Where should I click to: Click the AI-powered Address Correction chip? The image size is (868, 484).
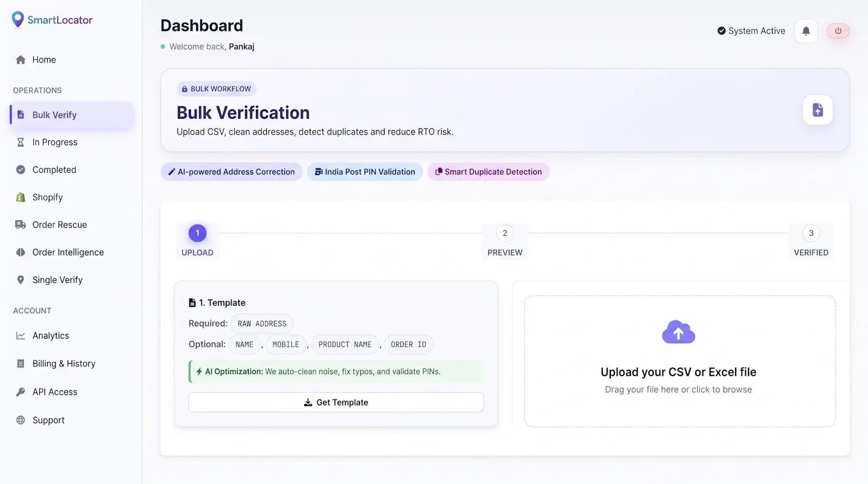click(232, 172)
